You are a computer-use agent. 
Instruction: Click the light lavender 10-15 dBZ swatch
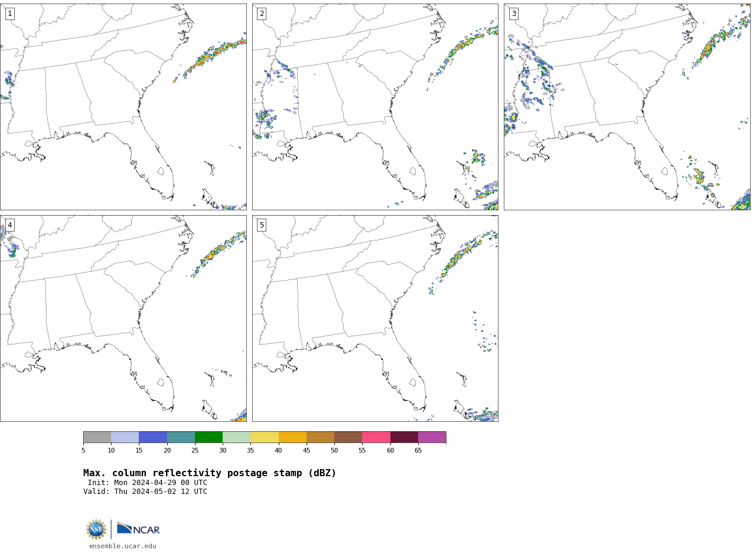[125, 437]
